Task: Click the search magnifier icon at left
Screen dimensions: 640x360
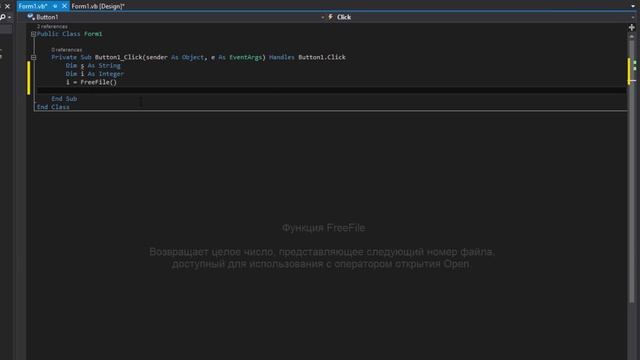Action: click(3, 17)
